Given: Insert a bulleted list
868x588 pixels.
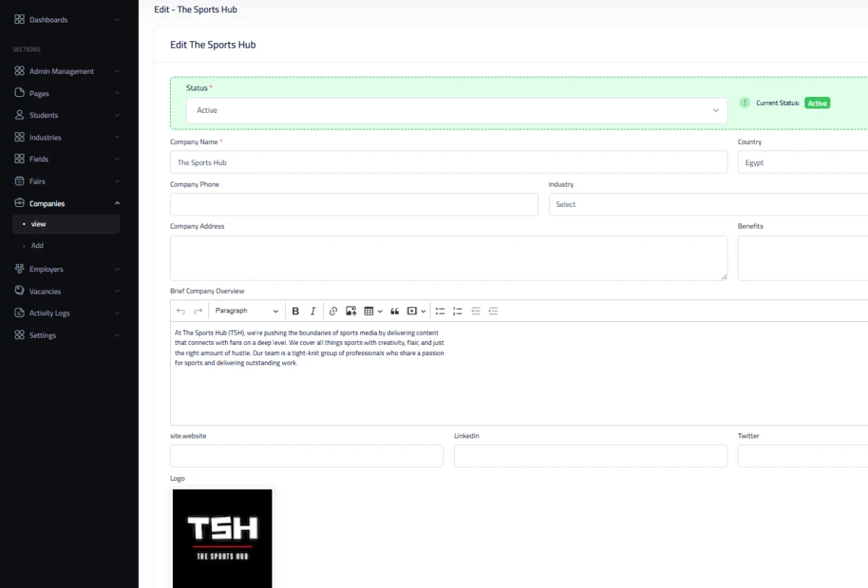Looking at the screenshot, I should 440,311.
